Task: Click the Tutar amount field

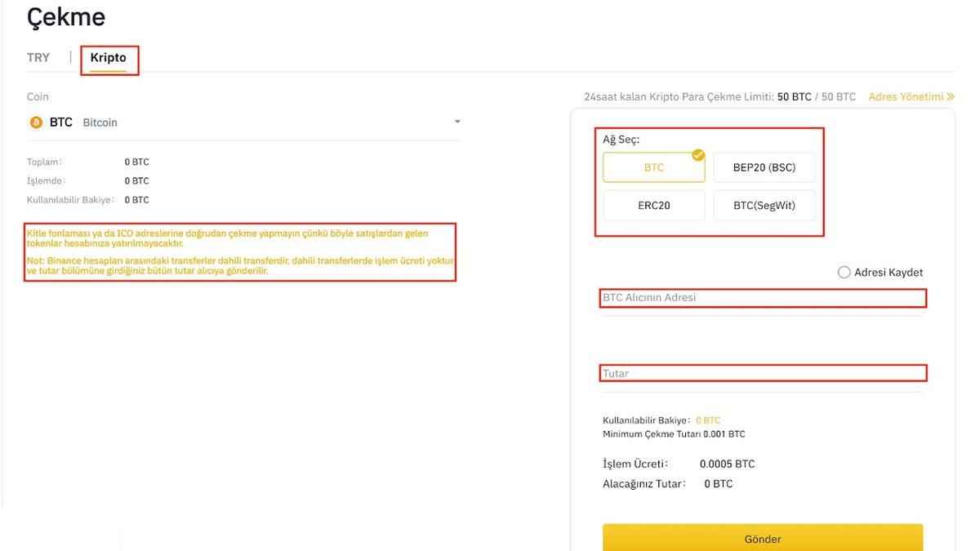Action: (x=762, y=373)
